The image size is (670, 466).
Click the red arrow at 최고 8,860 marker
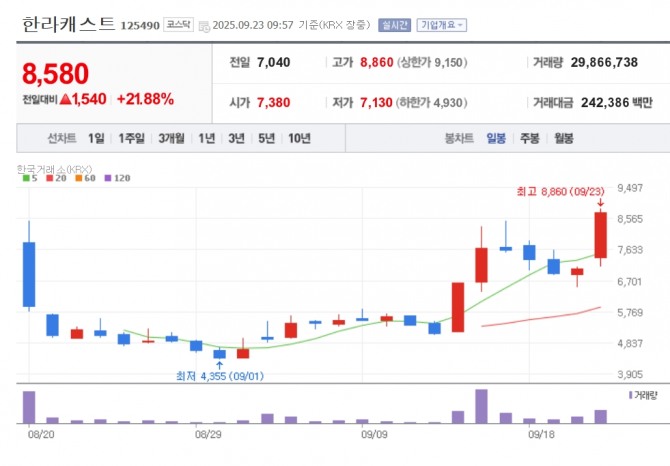[600, 201]
